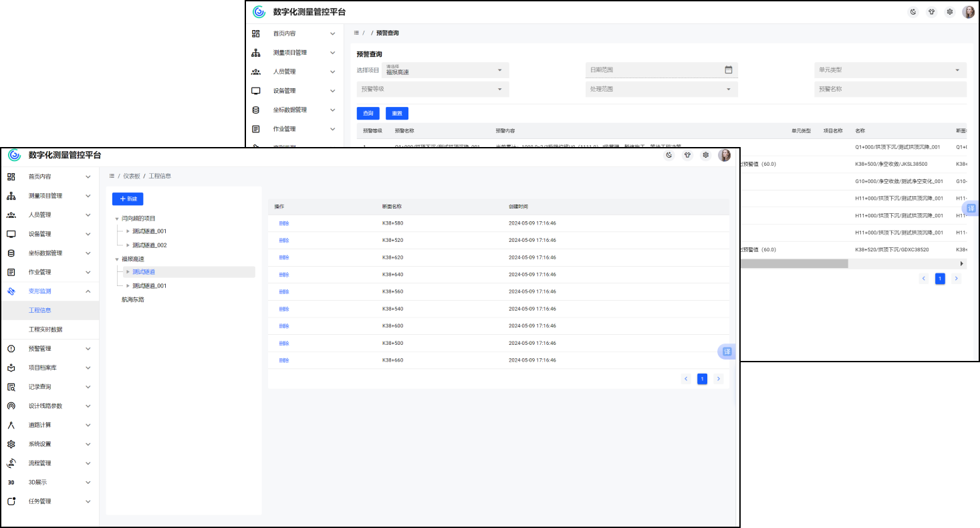This screenshot has width=980, height=528.
Task: Click K38+520/拱顶下沉/GDXC38520 cell in back table
Action: (x=892, y=249)
